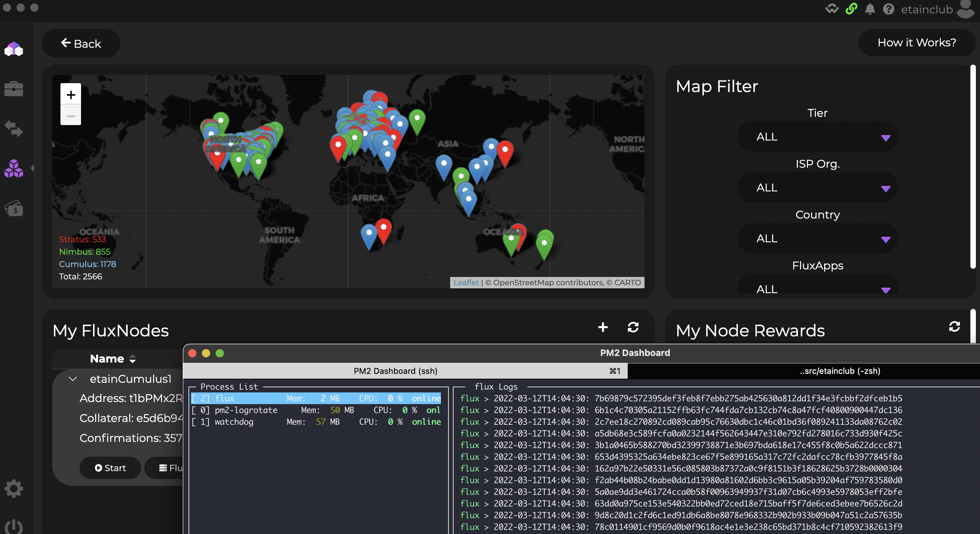This screenshot has height=534, width=980.
Task: Refresh the My FluxNodes list
Action: (x=633, y=327)
